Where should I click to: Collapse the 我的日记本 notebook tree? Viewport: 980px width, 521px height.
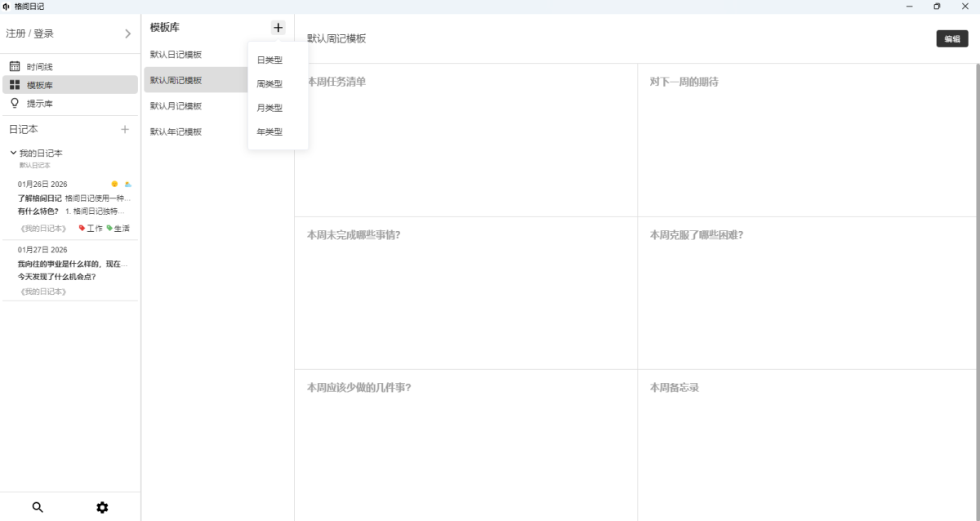point(13,153)
